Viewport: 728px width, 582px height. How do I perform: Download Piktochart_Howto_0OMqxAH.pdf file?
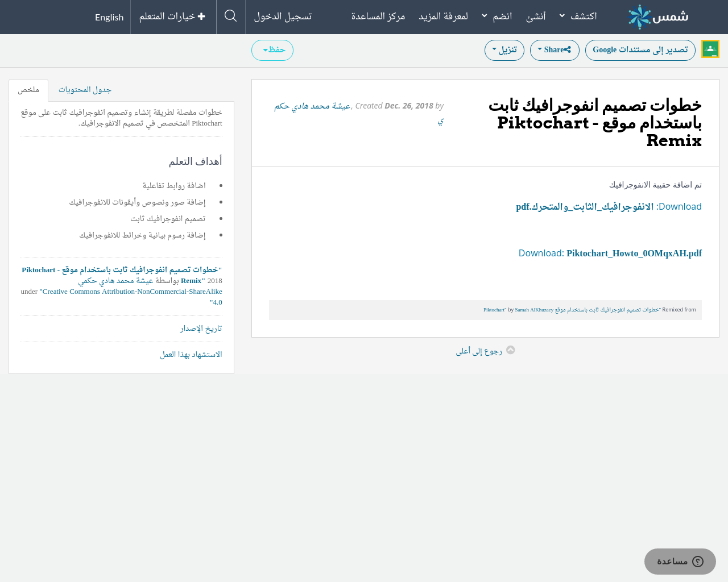(634, 253)
